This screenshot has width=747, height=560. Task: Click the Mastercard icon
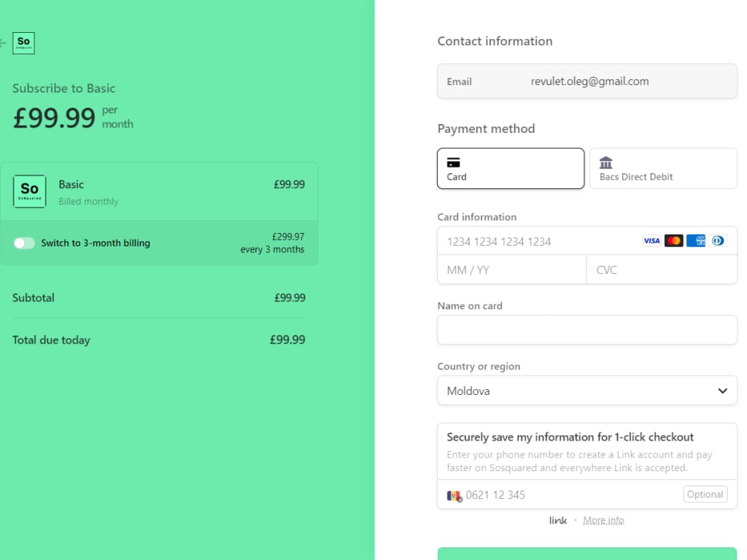tap(674, 241)
